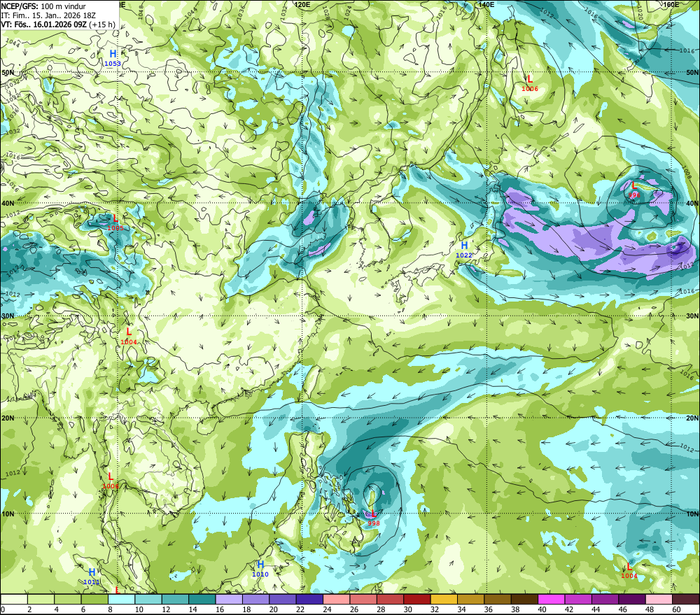Image resolution: width=700 pixels, height=615 pixels.
Task: Click the pale yellow 0–2 legend swatch
Action: (x=14, y=599)
